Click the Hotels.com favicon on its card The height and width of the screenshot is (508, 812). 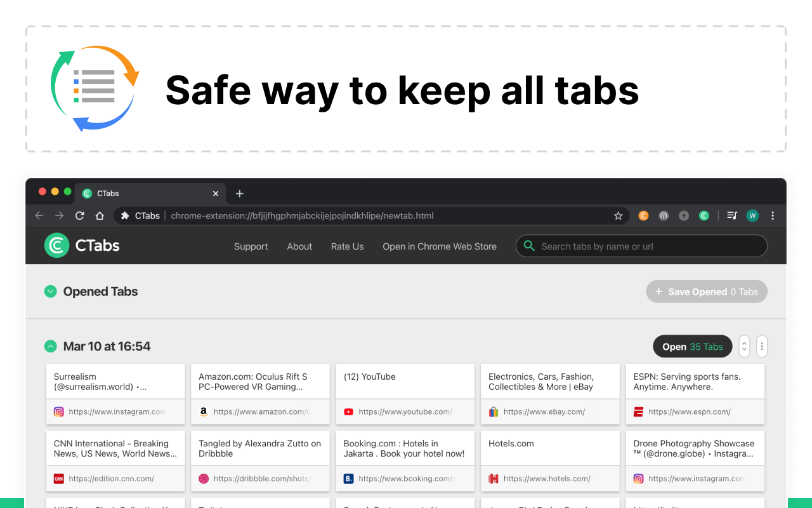pyautogui.click(x=494, y=479)
